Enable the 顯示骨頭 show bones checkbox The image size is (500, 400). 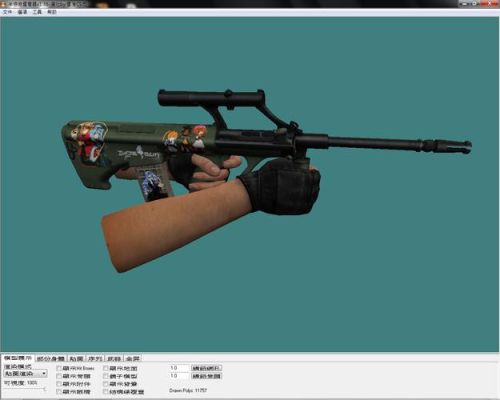59,376
